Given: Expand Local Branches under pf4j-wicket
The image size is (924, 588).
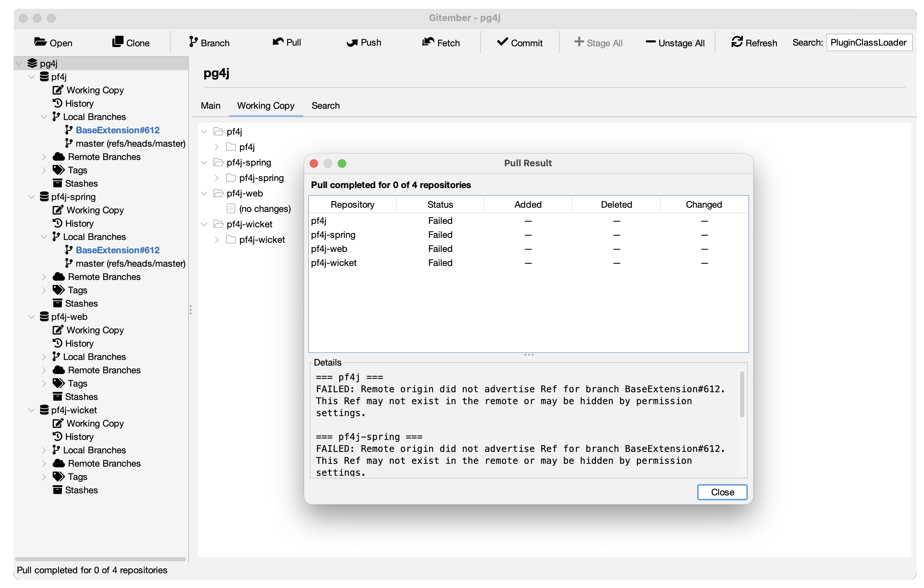Looking at the screenshot, I should 44,450.
